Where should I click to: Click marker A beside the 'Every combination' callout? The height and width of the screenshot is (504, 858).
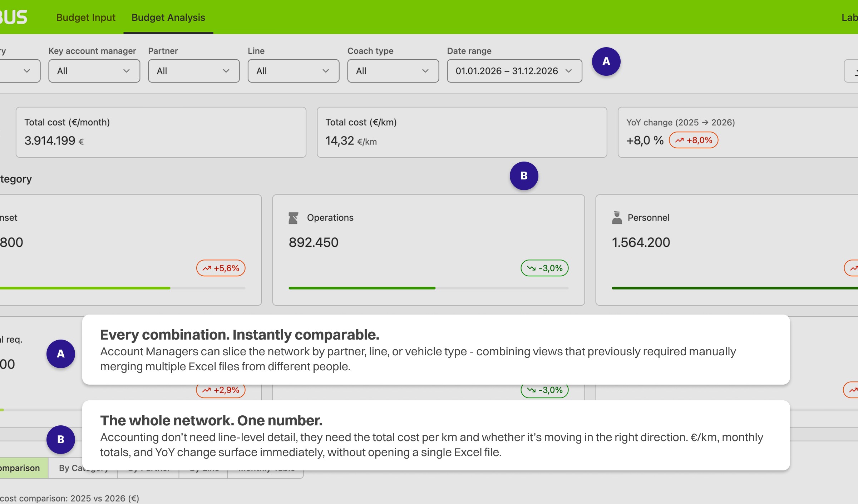pos(61,354)
